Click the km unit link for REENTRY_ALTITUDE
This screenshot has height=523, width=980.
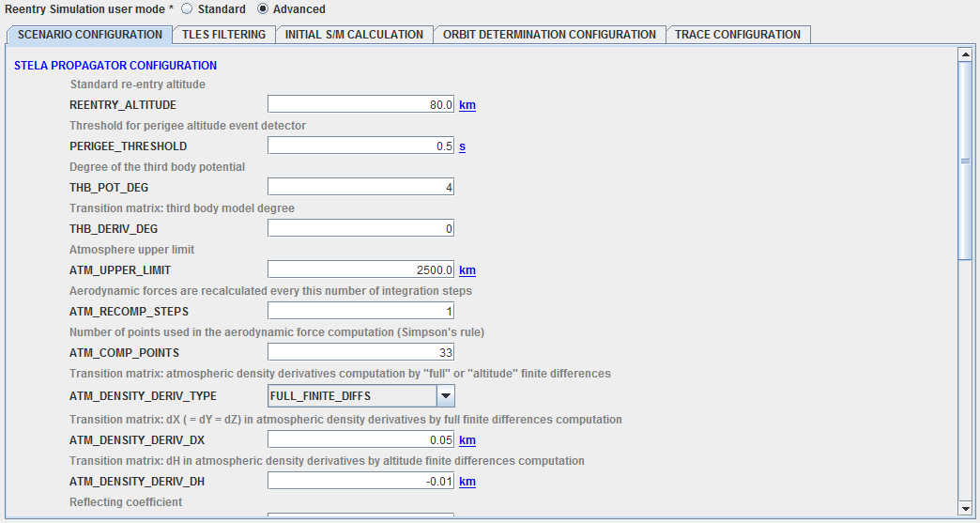pyautogui.click(x=467, y=105)
